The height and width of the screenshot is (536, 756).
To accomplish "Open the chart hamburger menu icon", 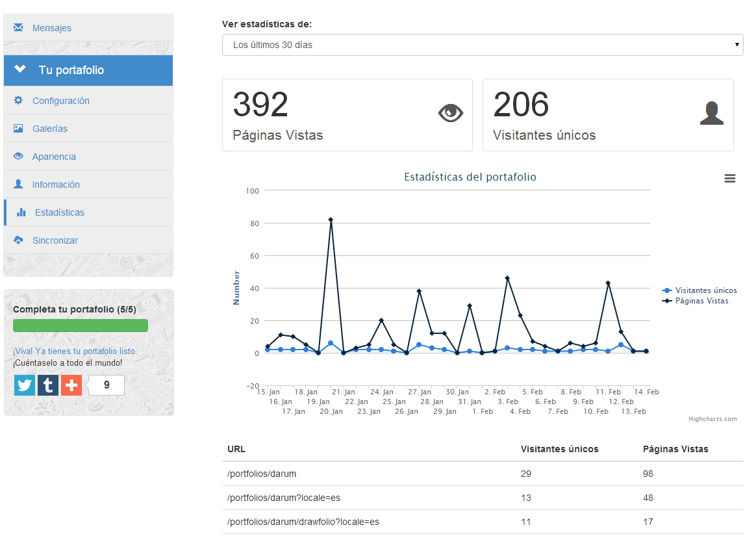I will click(730, 179).
